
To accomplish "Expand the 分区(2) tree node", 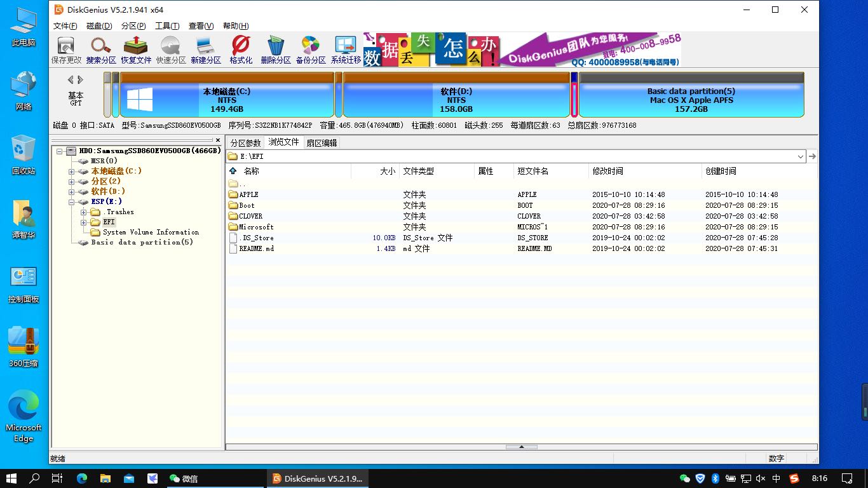I will [x=72, y=182].
